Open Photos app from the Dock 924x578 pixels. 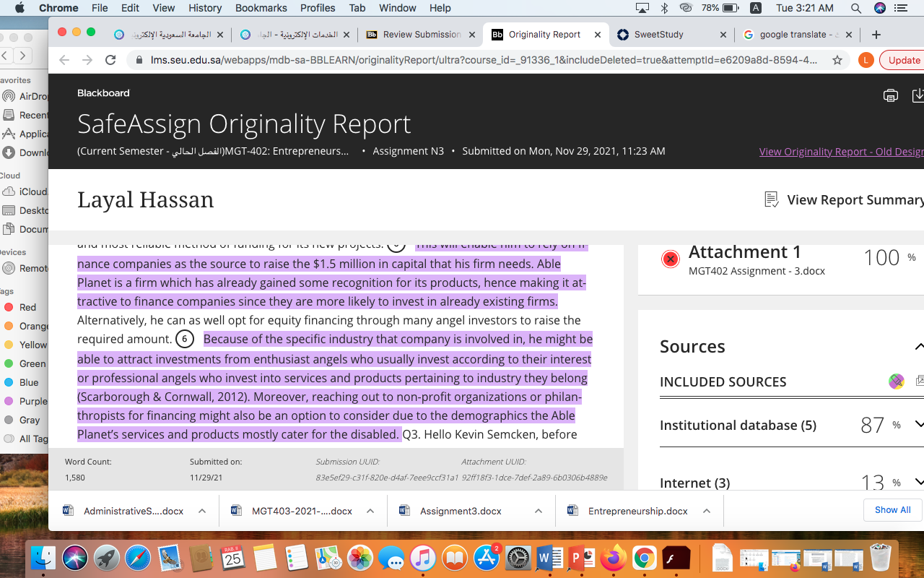(359, 557)
